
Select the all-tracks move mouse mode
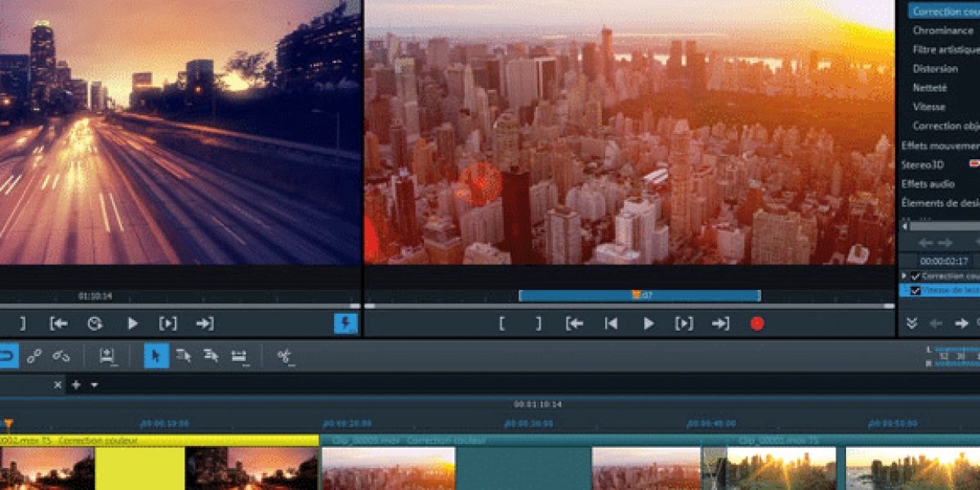click(211, 355)
